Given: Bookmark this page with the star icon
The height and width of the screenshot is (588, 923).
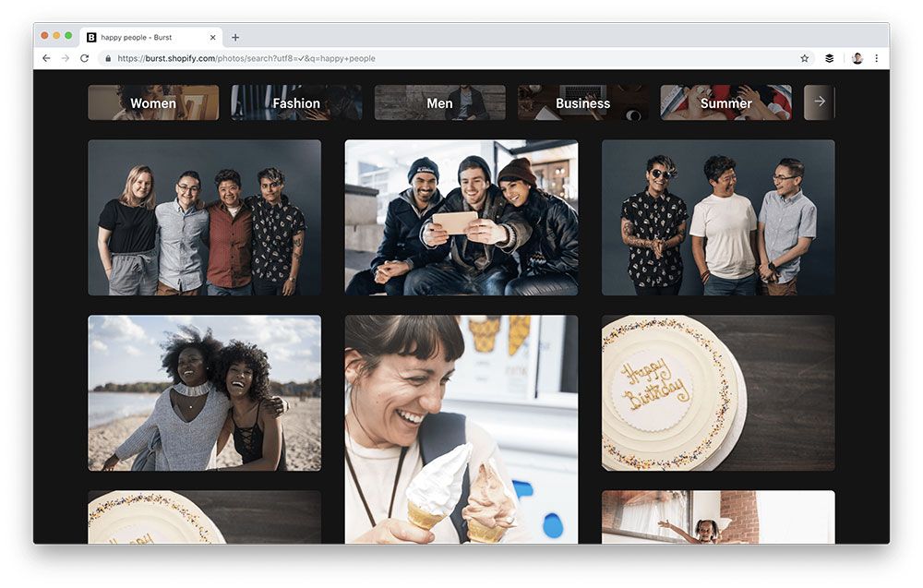Looking at the screenshot, I should point(805,58).
